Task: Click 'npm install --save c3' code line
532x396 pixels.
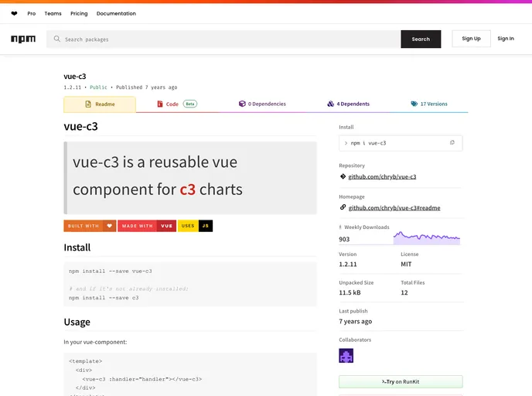Action: pos(104,298)
